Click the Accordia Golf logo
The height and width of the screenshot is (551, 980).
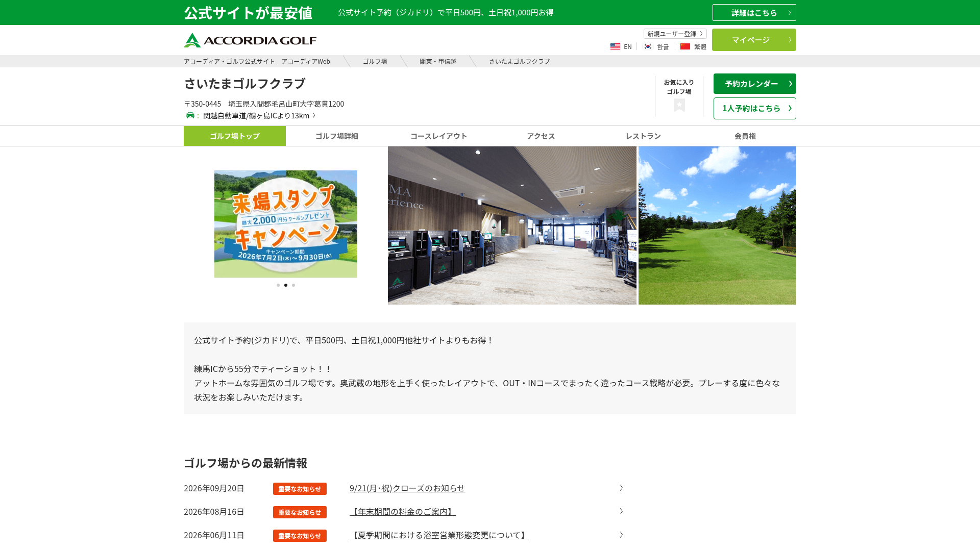pyautogui.click(x=250, y=40)
